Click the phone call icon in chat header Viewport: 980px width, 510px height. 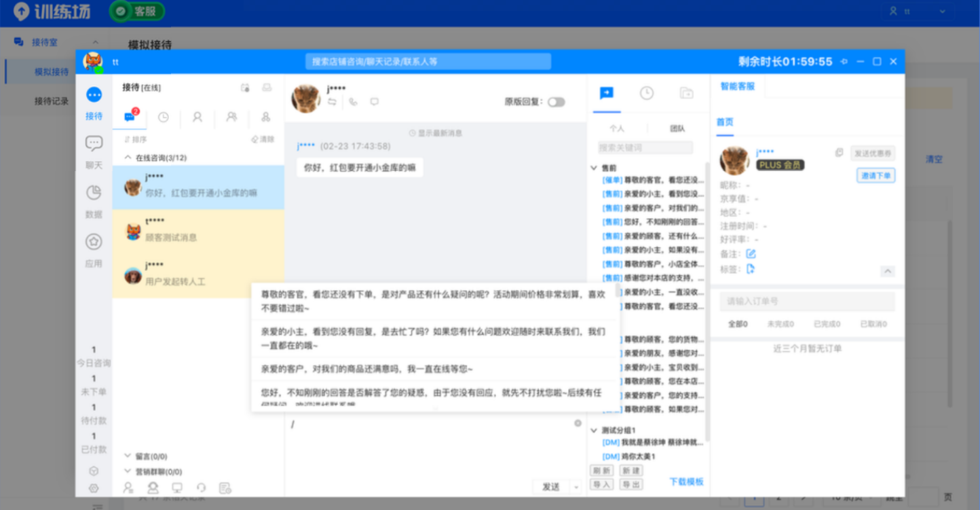[353, 102]
